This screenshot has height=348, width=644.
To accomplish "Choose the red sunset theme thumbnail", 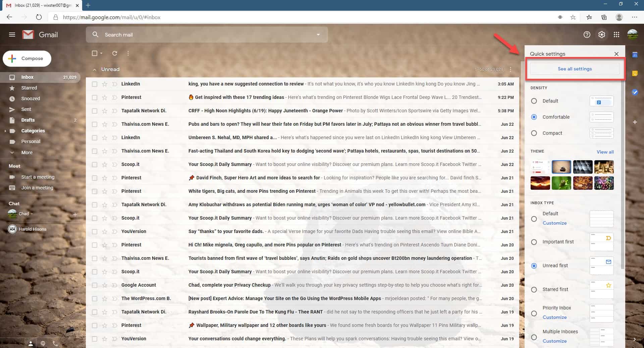I will pos(540,183).
